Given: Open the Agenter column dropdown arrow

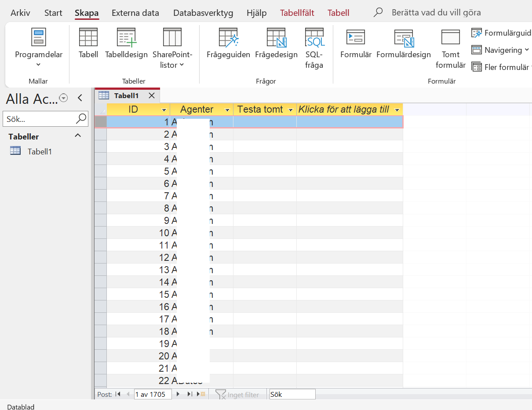Looking at the screenshot, I should tap(227, 110).
